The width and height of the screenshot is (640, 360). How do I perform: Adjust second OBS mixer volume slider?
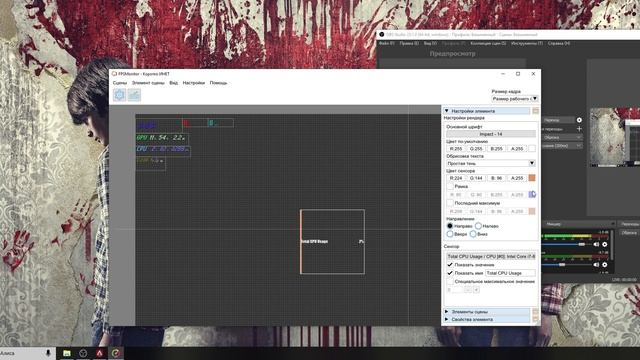coord(562,264)
